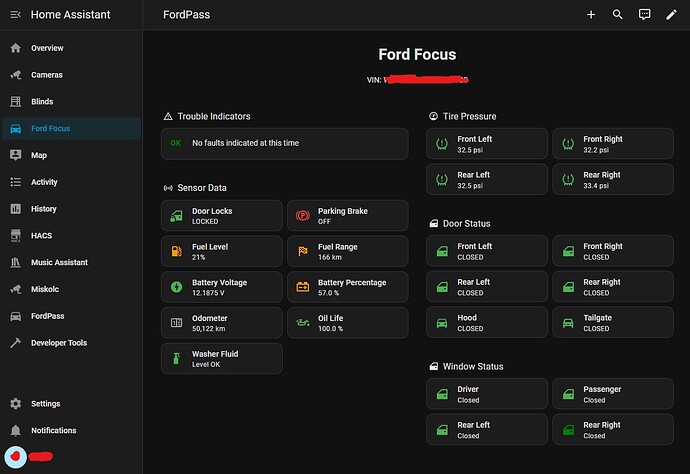690x474 pixels.
Task: Click the Parking Brake icon
Action: [x=303, y=215]
